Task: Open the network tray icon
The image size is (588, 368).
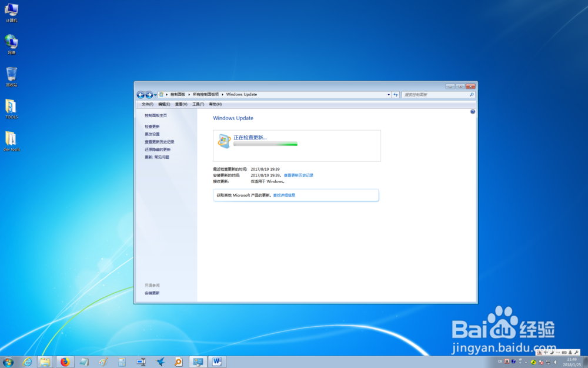Action: (548, 362)
